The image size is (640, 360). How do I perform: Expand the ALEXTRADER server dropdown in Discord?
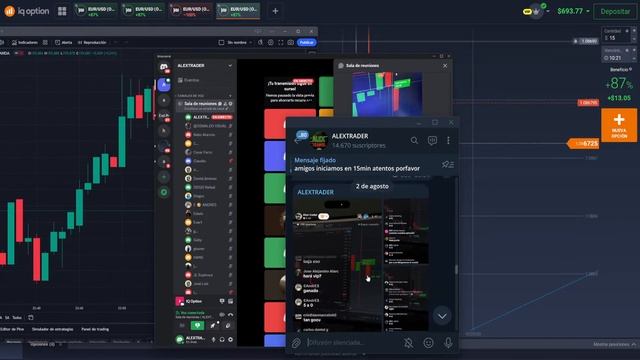pyautogui.click(x=230, y=66)
